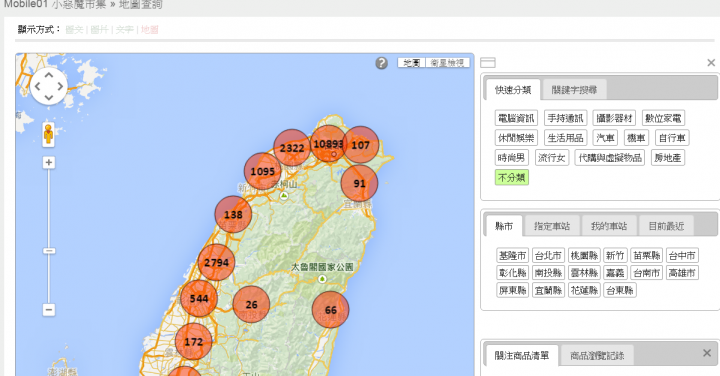The width and height of the screenshot is (720, 376).
Task: Open the 10893 listing cluster near Taipei
Action: click(x=328, y=144)
